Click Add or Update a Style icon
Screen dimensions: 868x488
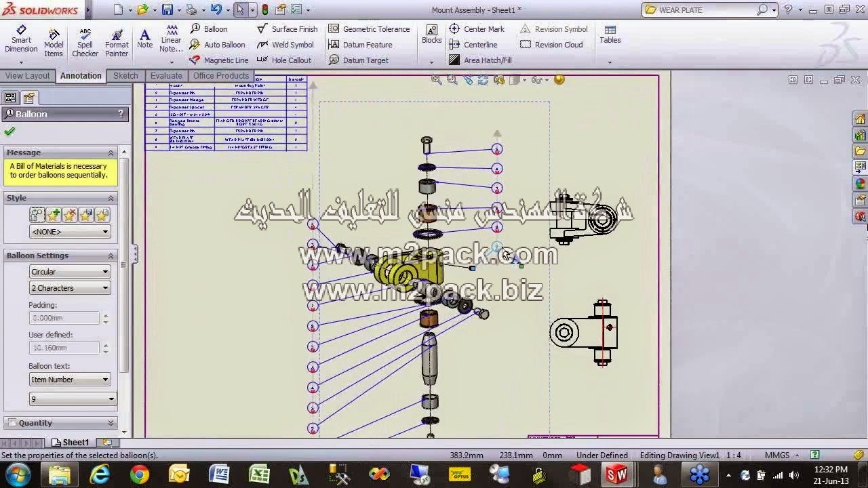point(54,215)
